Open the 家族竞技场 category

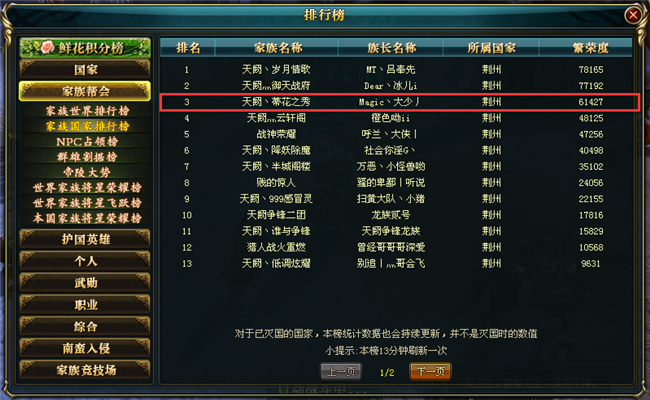85,370
